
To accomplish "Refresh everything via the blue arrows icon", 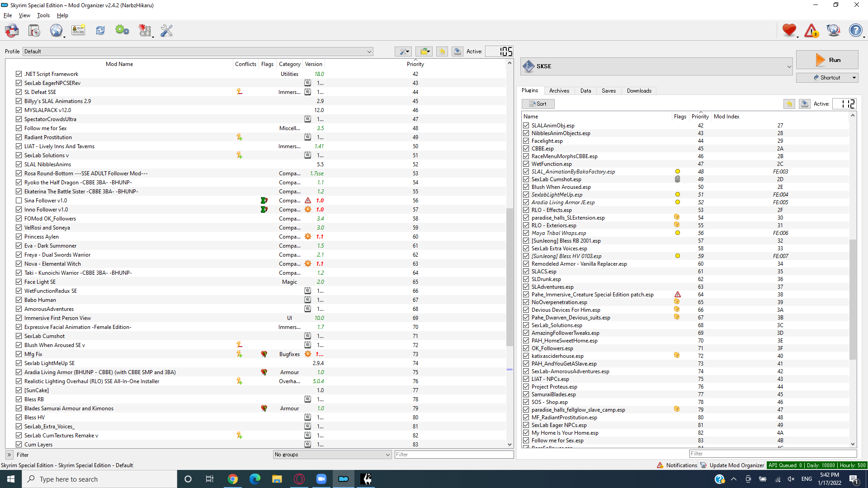I will (100, 31).
